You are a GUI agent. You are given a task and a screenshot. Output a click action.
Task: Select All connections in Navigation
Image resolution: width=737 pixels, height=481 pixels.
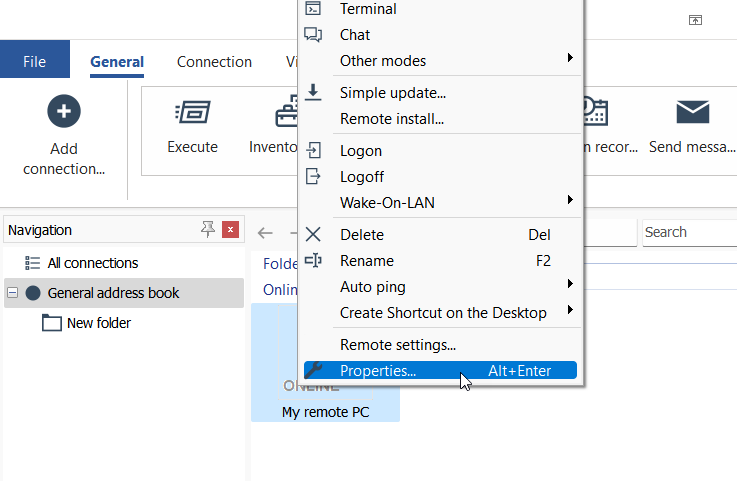pyautogui.click(x=92, y=263)
